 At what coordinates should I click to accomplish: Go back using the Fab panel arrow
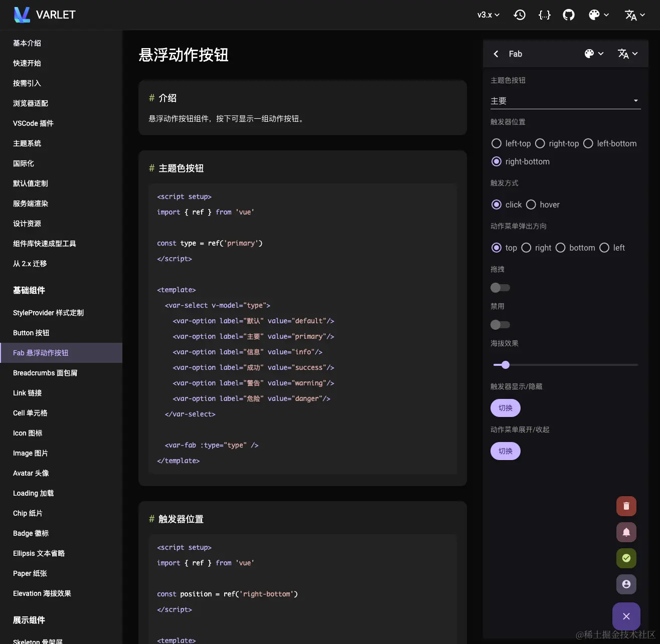coord(496,54)
